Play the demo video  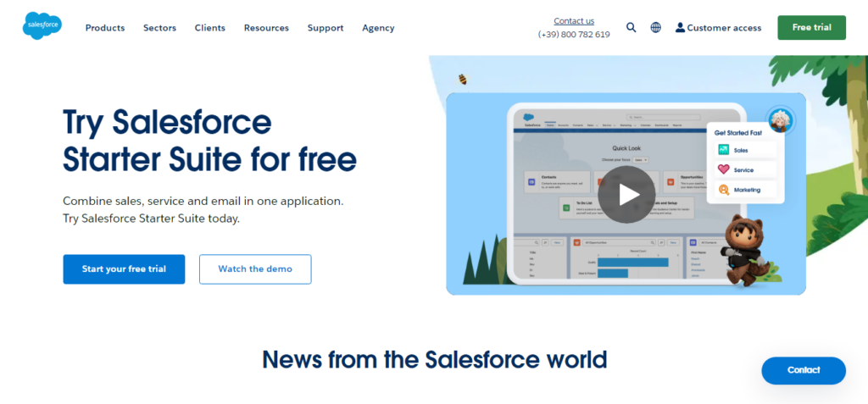coord(626,194)
